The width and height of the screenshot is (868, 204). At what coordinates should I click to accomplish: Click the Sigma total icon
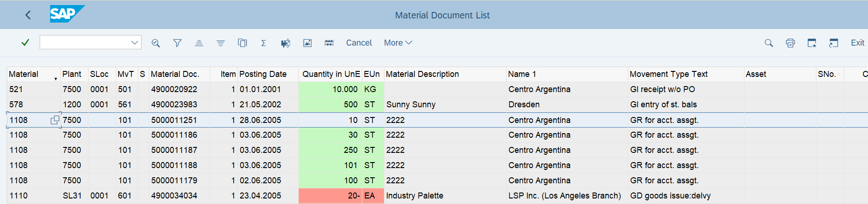264,43
